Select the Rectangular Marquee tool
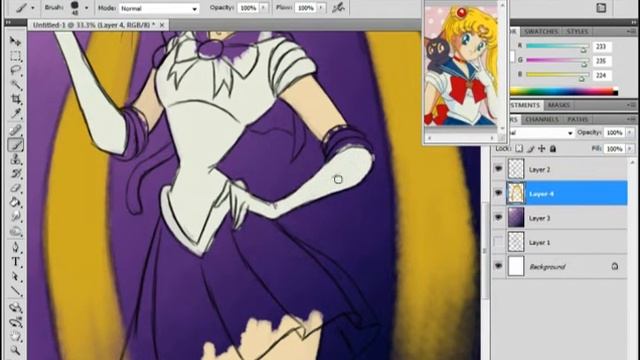 (x=15, y=56)
